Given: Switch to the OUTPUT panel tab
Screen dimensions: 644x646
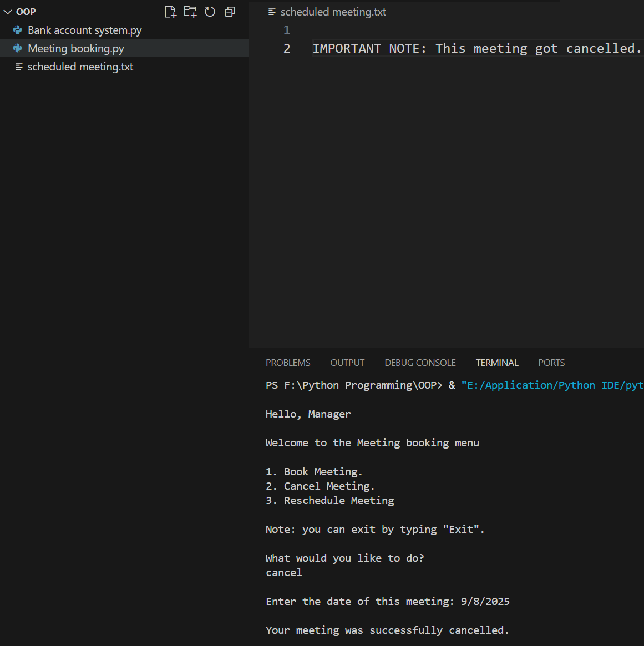Looking at the screenshot, I should 347,363.
